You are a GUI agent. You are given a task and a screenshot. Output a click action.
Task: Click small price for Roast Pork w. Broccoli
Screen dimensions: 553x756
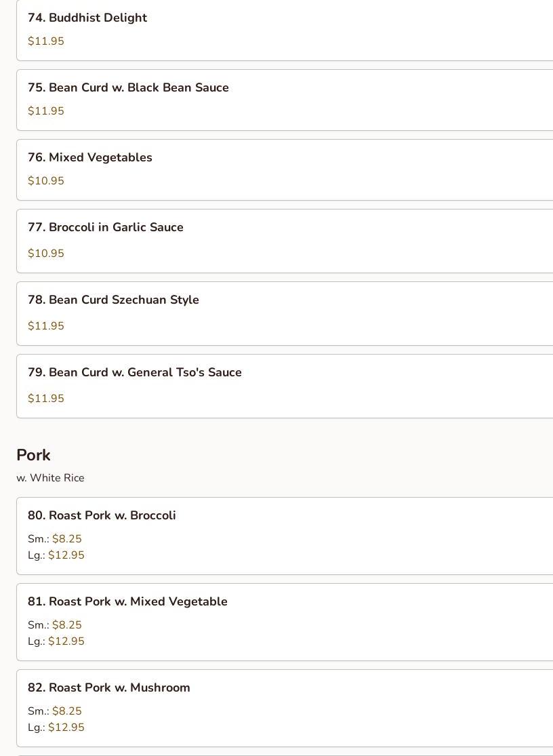coord(66,539)
